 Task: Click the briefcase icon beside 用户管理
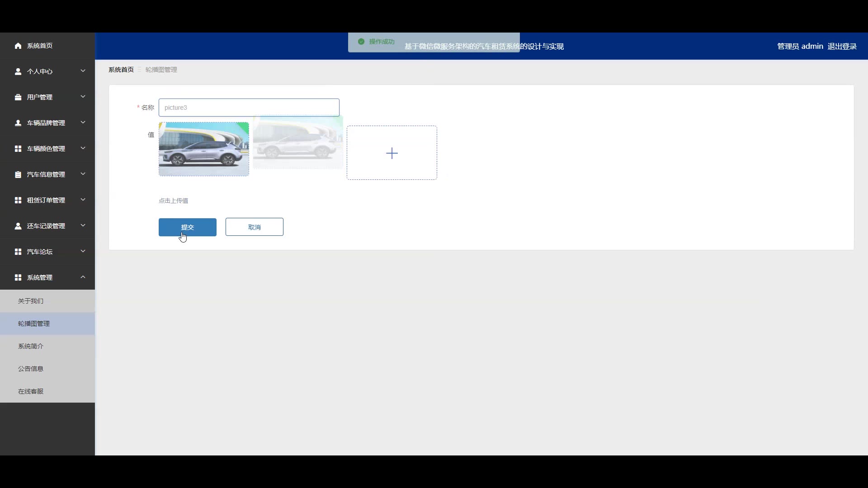coord(18,97)
